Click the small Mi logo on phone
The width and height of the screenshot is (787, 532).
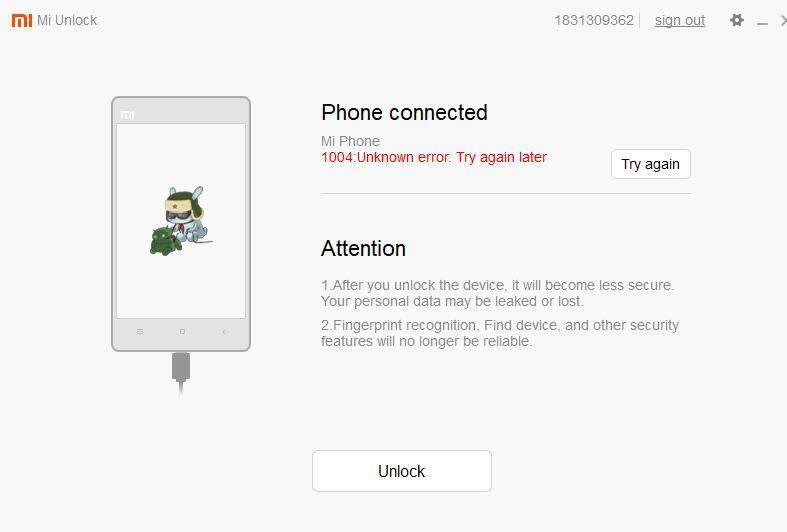[x=127, y=115]
